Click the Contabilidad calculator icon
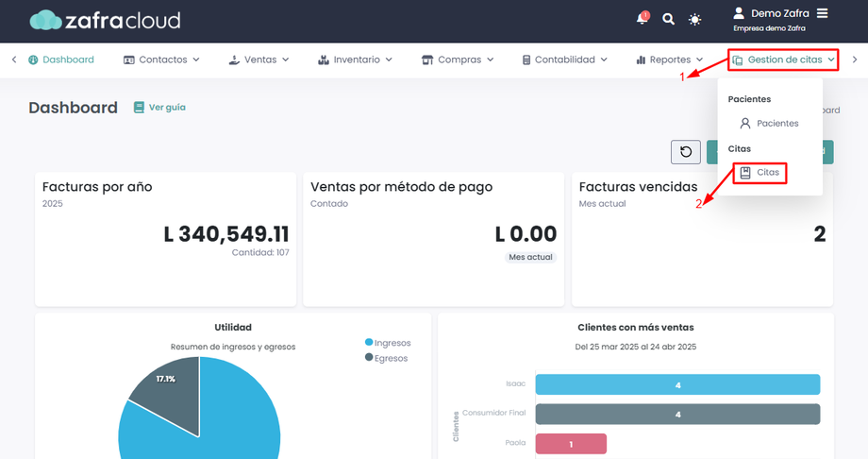 pyautogui.click(x=526, y=59)
